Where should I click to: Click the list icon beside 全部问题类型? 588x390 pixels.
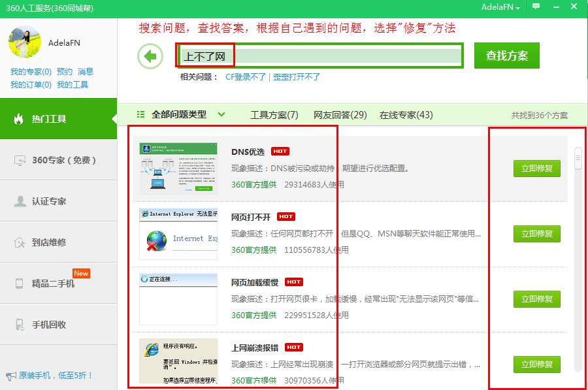140,114
